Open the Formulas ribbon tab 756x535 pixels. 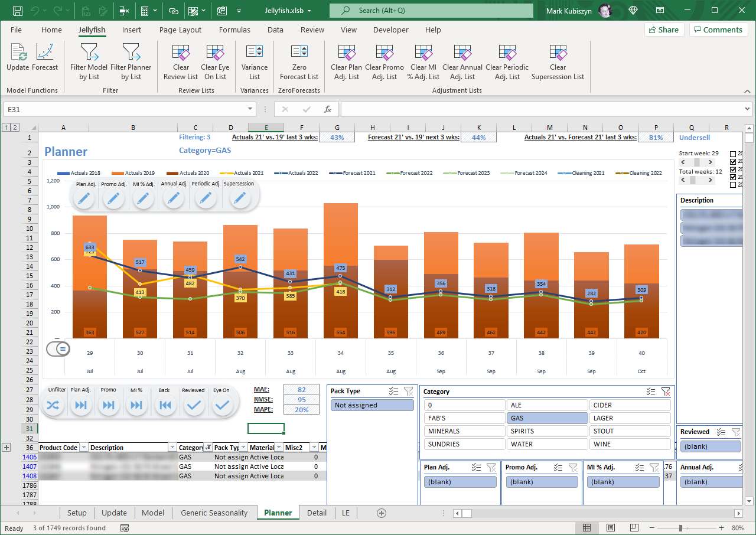[234, 30]
